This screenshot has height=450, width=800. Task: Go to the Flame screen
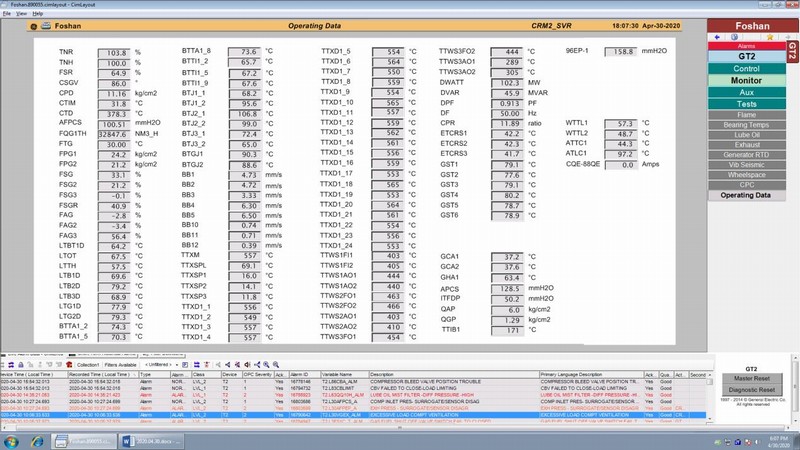pyautogui.click(x=746, y=115)
